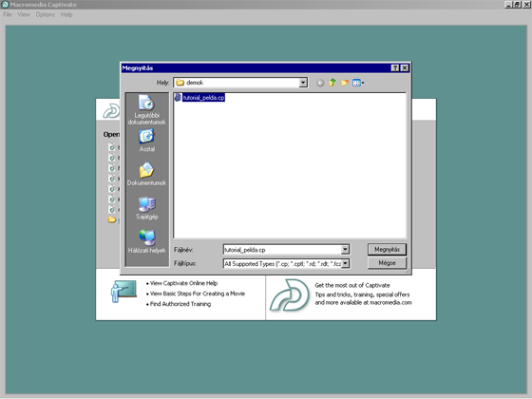
Task: Expand the Hely folder dropdown
Action: (x=303, y=83)
